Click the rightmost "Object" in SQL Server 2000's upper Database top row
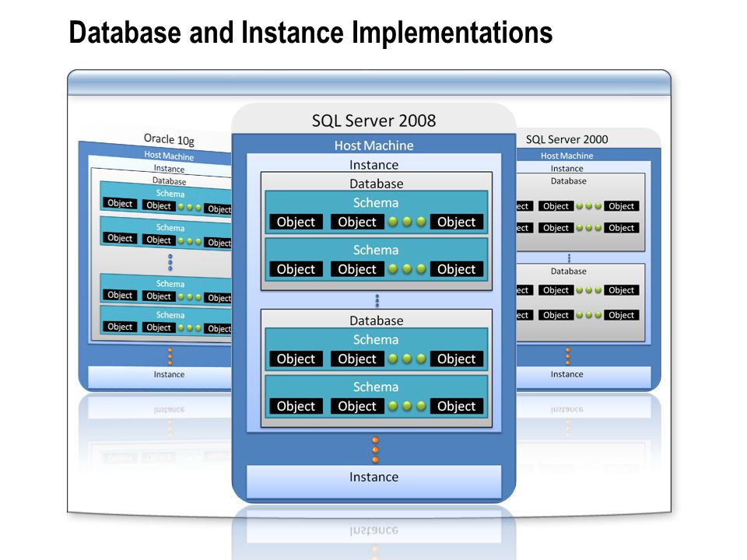 621,206
